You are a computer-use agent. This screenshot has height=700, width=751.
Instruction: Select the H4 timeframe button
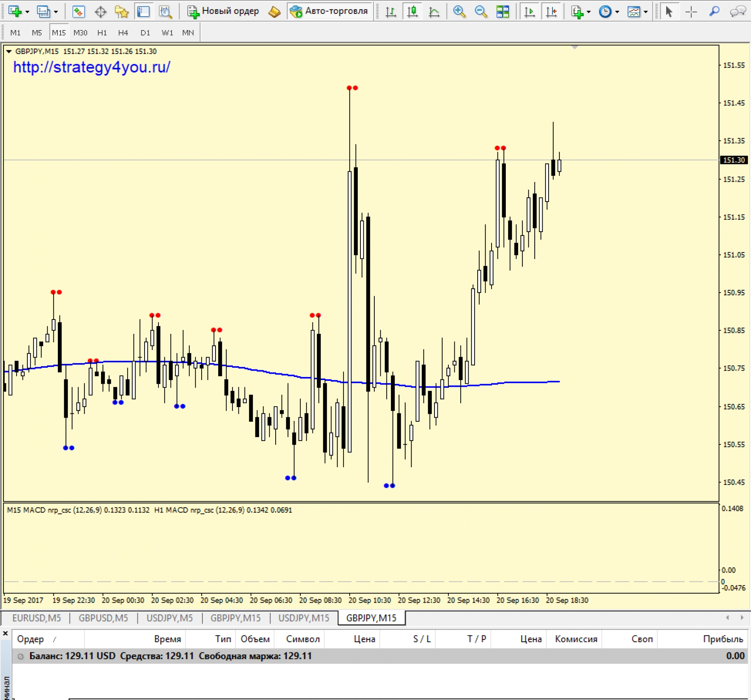pos(123,33)
